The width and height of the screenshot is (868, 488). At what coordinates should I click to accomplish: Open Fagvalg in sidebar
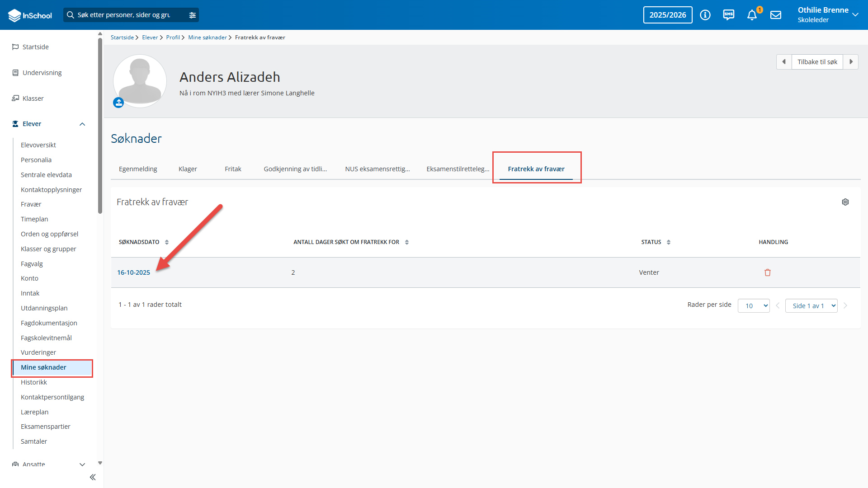coord(32,264)
